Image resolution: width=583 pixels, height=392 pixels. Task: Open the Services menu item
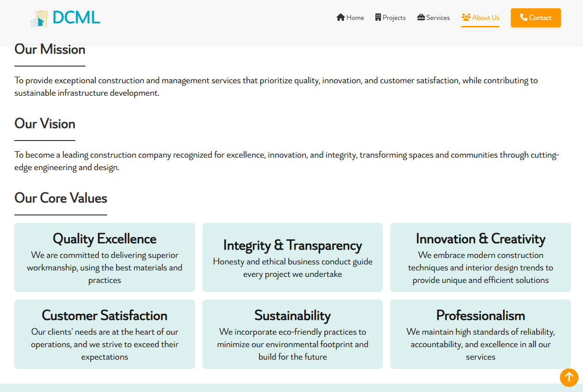click(437, 18)
